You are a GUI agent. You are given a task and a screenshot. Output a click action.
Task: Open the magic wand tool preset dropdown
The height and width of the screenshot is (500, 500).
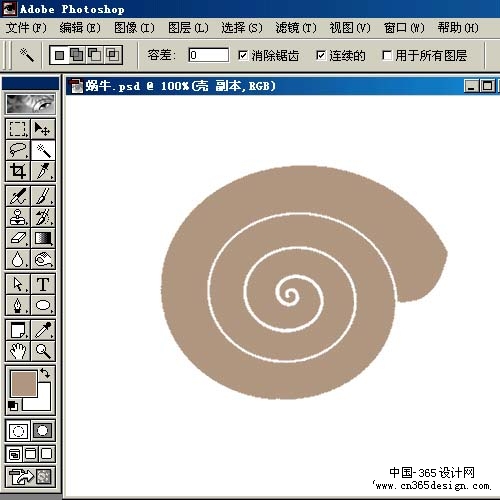[x=27, y=55]
